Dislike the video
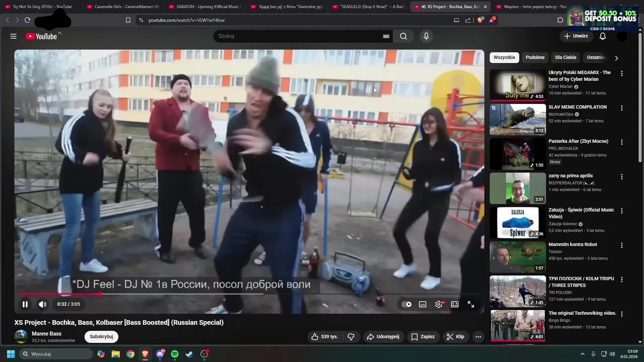644x362 pixels. tap(351, 337)
